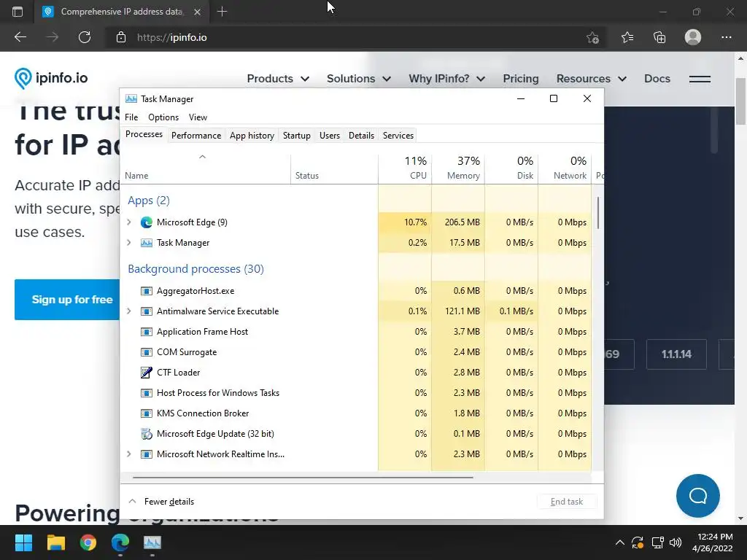Expand Microsoft Edge (9) process group
Viewport: 747px width, 560px height.
[128, 222]
